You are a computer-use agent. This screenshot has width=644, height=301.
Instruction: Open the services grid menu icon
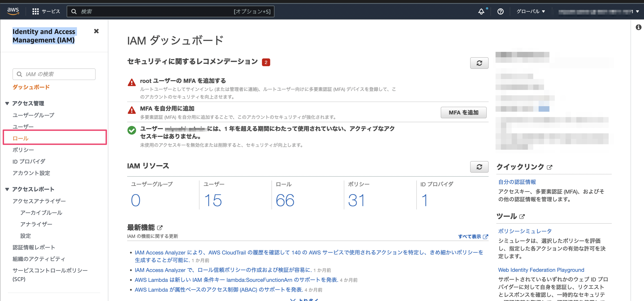coord(35,11)
